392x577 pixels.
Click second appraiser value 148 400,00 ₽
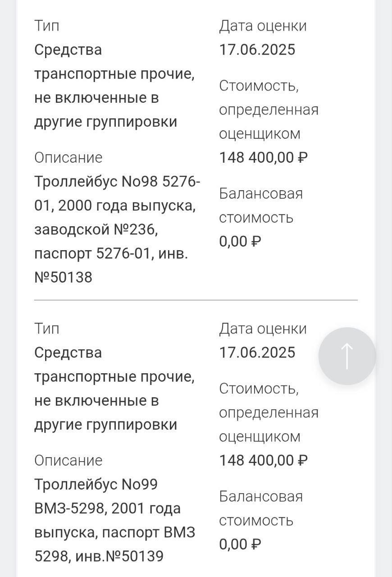[263, 461]
